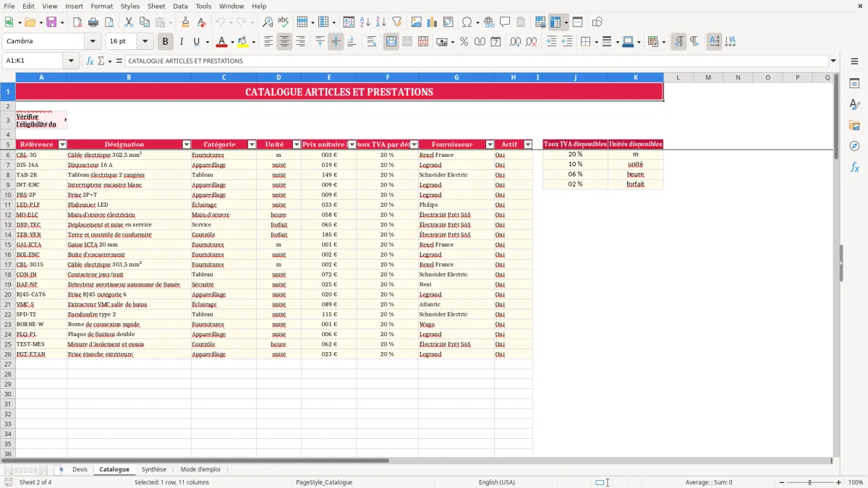The width and height of the screenshot is (868, 488).
Task: Expand the formula bar
Action: (833, 61)
